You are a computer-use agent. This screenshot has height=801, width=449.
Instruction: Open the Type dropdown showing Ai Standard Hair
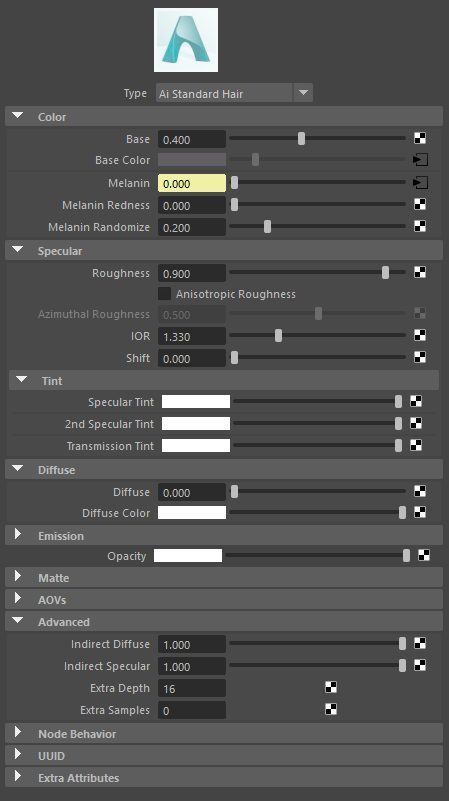234,93
